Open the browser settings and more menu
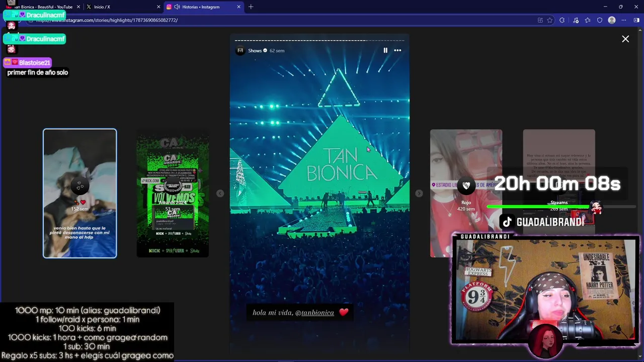 tap(624, 20)
